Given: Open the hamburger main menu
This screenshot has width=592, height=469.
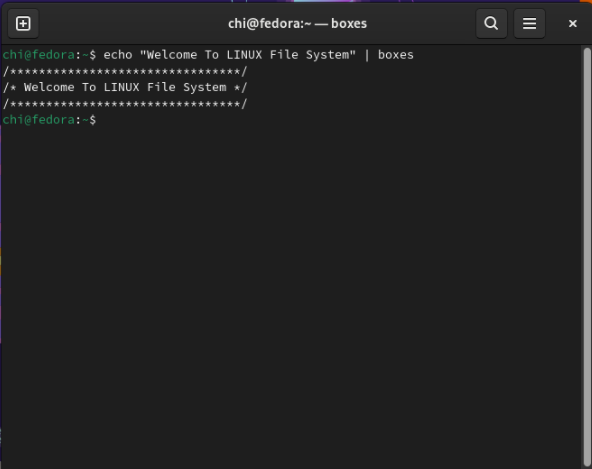Looking at the screenshot, I should [x=529, y=23].
